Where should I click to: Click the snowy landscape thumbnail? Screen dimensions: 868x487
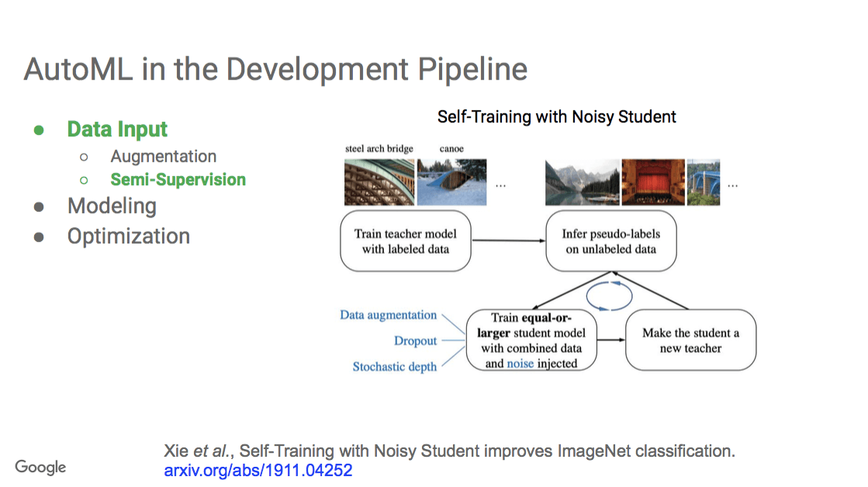[x=451, y=181]
